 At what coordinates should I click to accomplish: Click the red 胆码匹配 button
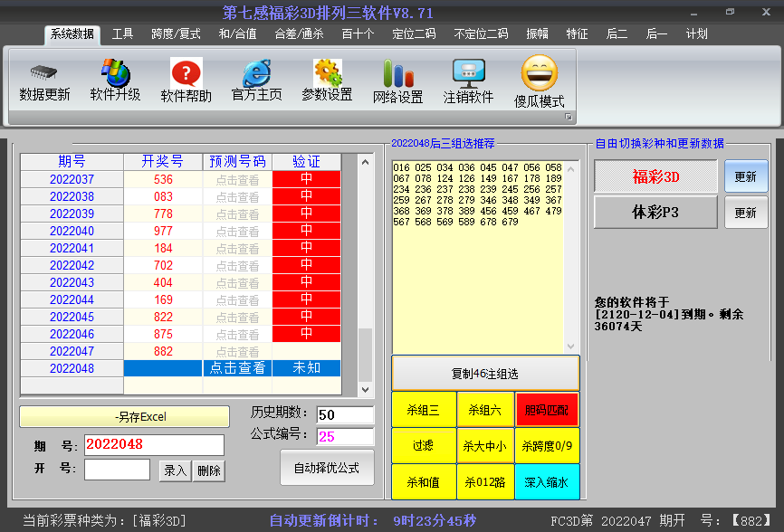pyautogui.click(x=547, y=410)
